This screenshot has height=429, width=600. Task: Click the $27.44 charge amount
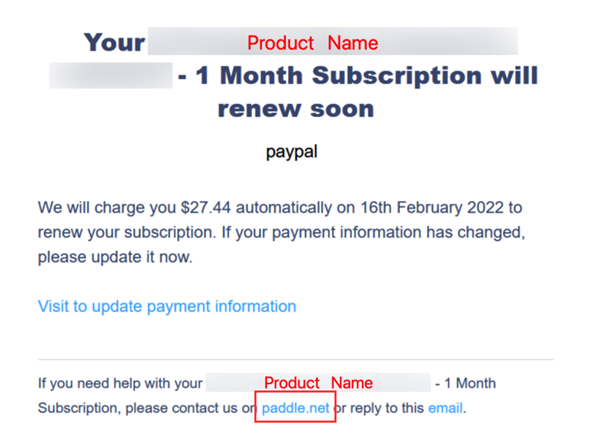coord(206,208)
